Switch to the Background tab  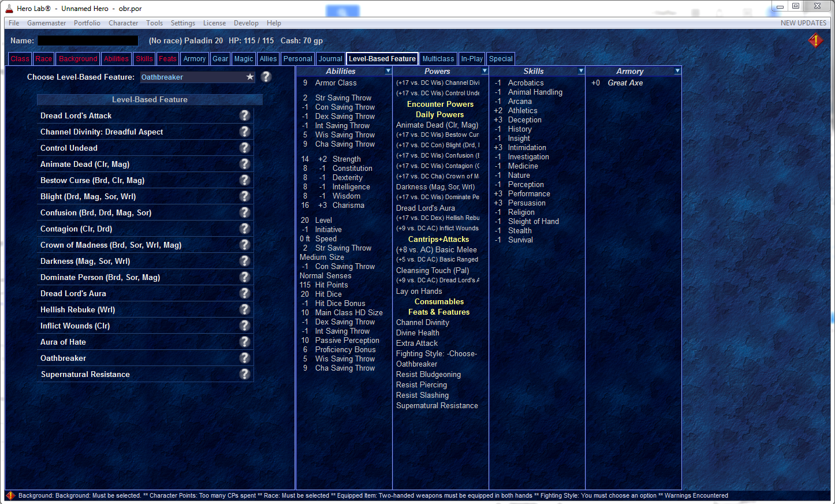coord(78,59)
